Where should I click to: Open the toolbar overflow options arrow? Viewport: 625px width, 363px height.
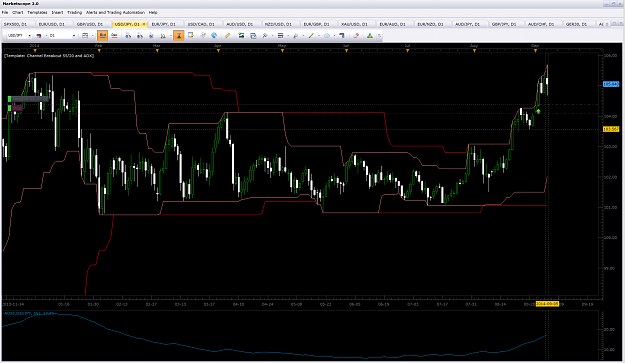click(379, 36)
